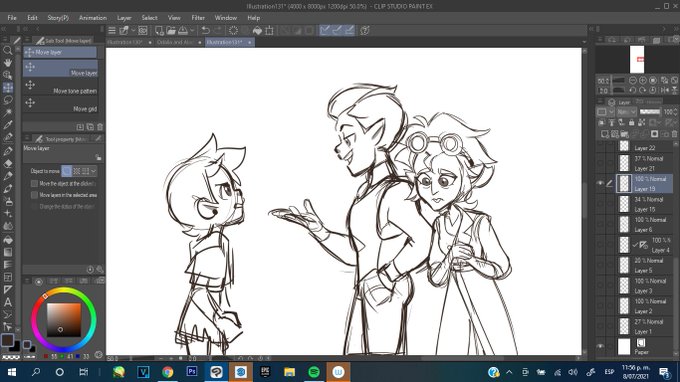The width and height of the screenshot is (680, 382).
Task: Click flip horizontal icon in Navigator panel
Action: pyautogui.click(x=664, y=90)
